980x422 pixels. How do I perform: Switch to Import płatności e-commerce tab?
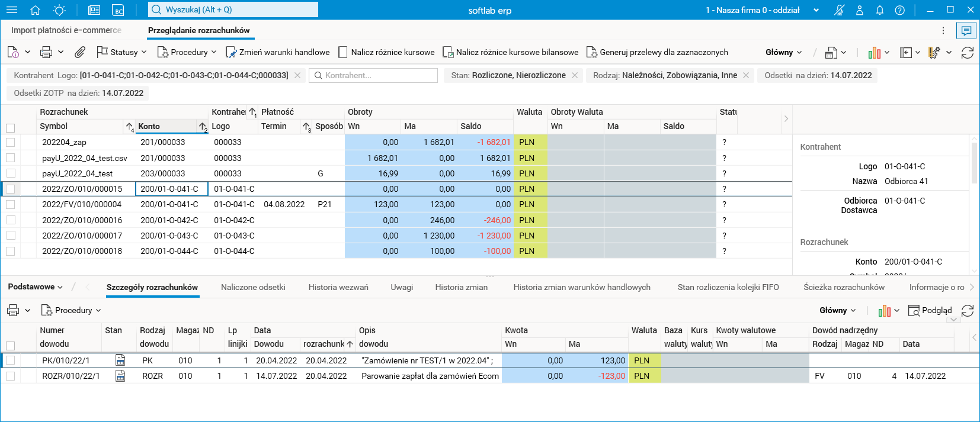click(66, 30)
